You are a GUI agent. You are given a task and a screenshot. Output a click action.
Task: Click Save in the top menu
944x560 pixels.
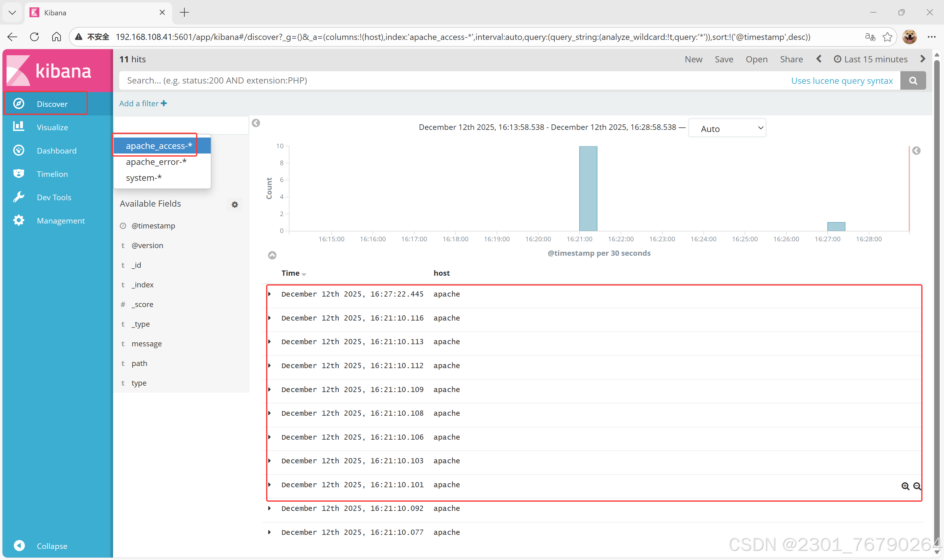point(724,59)
